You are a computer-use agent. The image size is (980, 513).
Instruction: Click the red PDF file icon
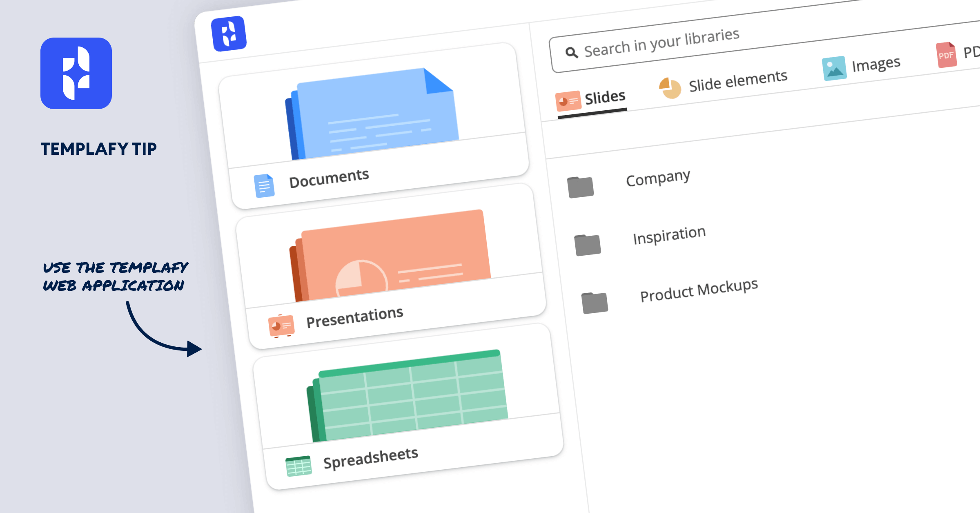click(x=946, y=55)
